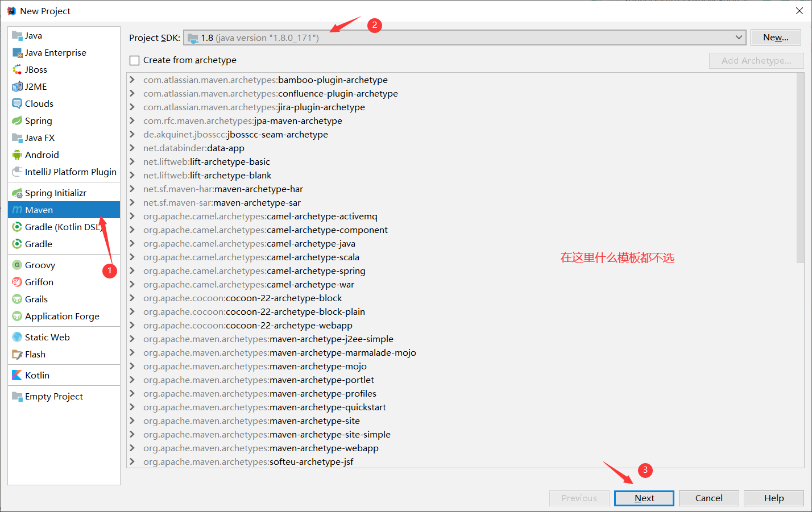The width and height of the screenshot is (812, 512).
Task: Select lift-archetype-blank row text
Action: (x=208, y=176)
